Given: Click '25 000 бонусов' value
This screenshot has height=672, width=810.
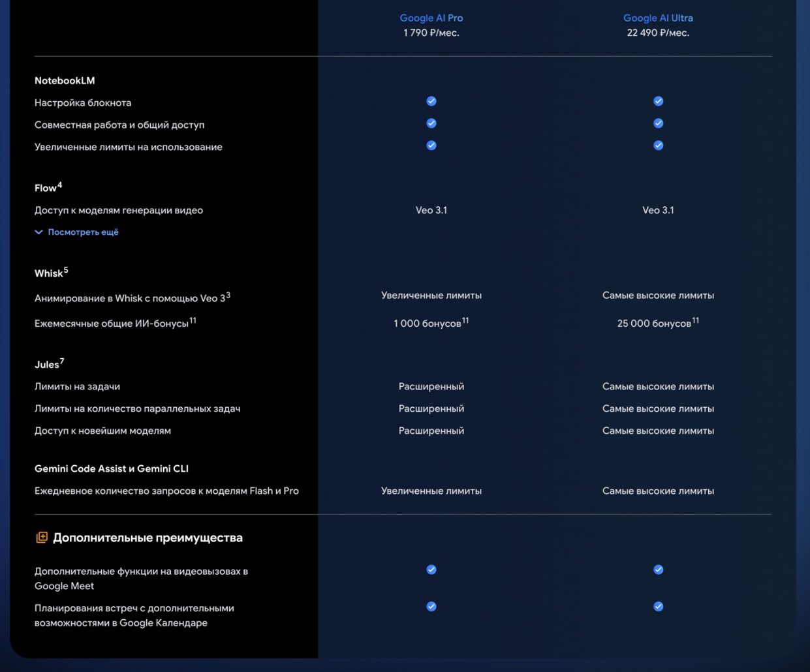Looking at the screenshot, I should click(x=658, y=322).
